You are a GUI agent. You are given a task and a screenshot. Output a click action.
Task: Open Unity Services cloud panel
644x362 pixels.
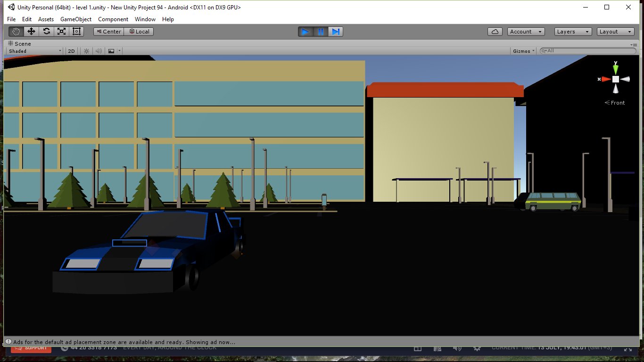(x=495, y=31)
